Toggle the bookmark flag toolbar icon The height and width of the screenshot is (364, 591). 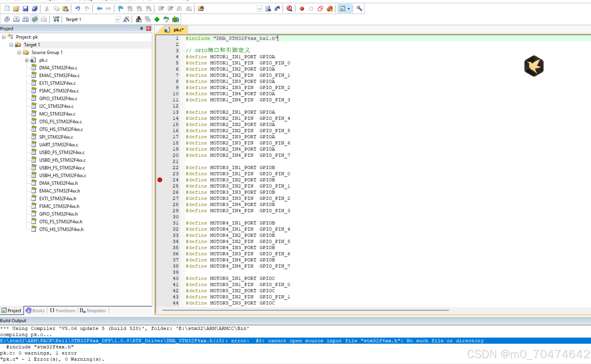click(120, 9)
